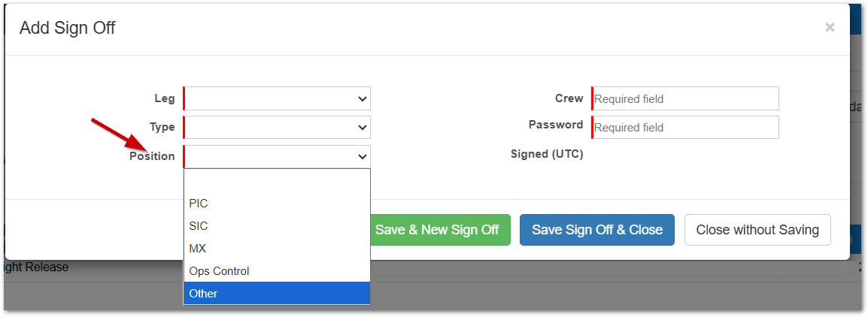The height and width of the screenshot is (317, 868).
Task: Close the Add Sign Off dialog with X
Action: [x=830, y=28]
